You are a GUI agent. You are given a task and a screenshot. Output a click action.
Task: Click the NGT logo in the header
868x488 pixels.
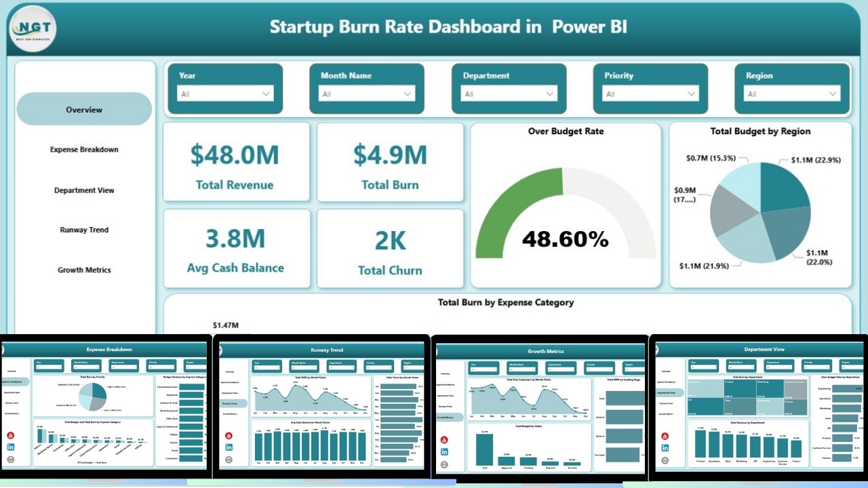click(x=33, y=28)
